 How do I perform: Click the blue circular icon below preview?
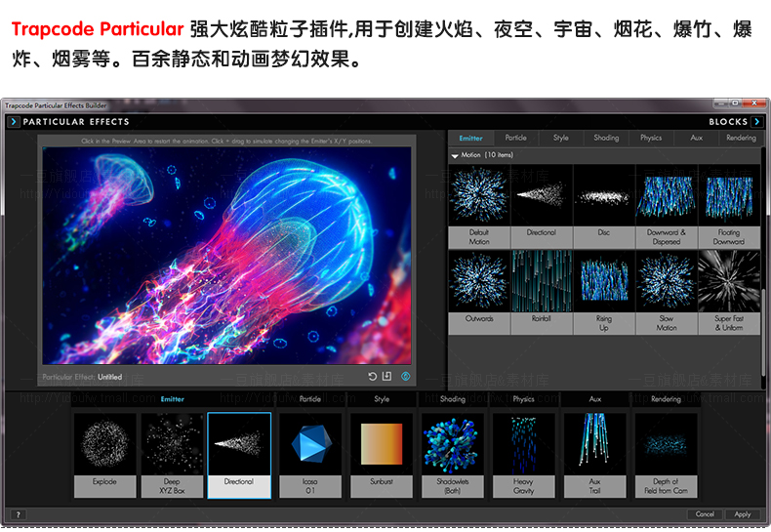pyautogui.click(x=405, y=377)
